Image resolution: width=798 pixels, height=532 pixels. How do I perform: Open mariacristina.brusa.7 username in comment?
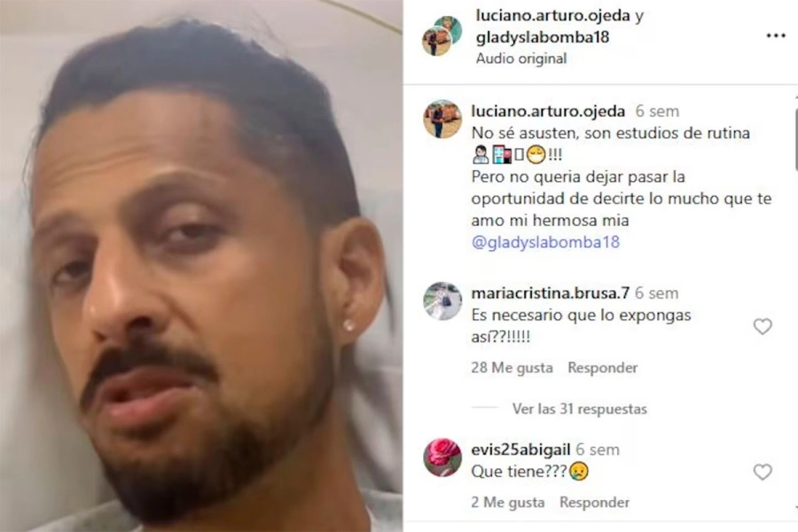tap(550, 293)
